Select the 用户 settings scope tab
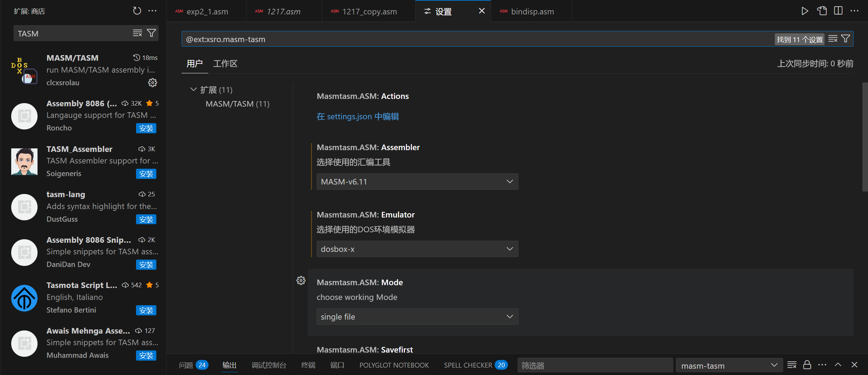This screenshot has width=868, height=375. pyautogui.click(x=195, y=64)
